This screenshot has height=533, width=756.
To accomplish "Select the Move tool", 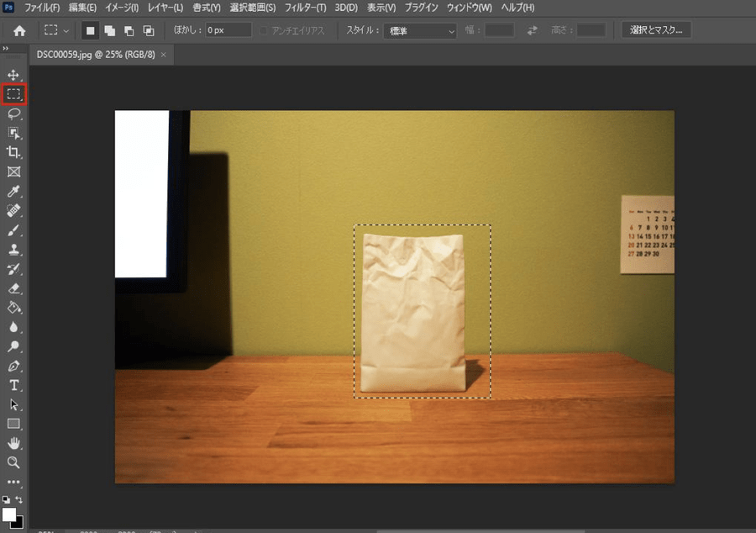I will coord(13,75).
